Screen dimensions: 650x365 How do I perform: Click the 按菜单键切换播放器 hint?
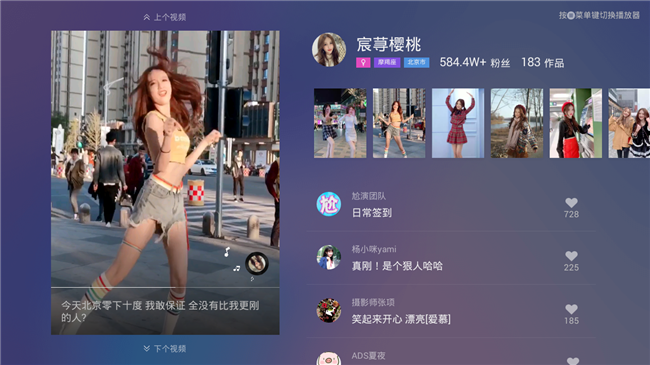(x=599, y=15)
